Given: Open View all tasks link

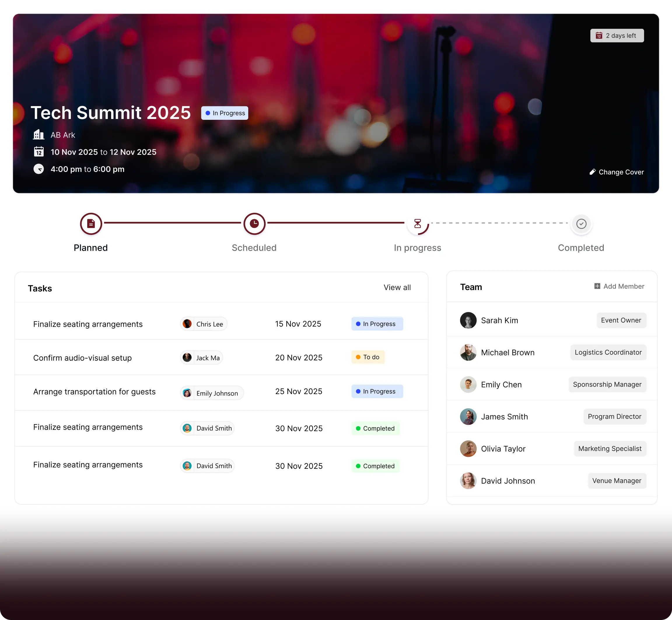Looking at the screenshot, I should click(x=397, y=287).
